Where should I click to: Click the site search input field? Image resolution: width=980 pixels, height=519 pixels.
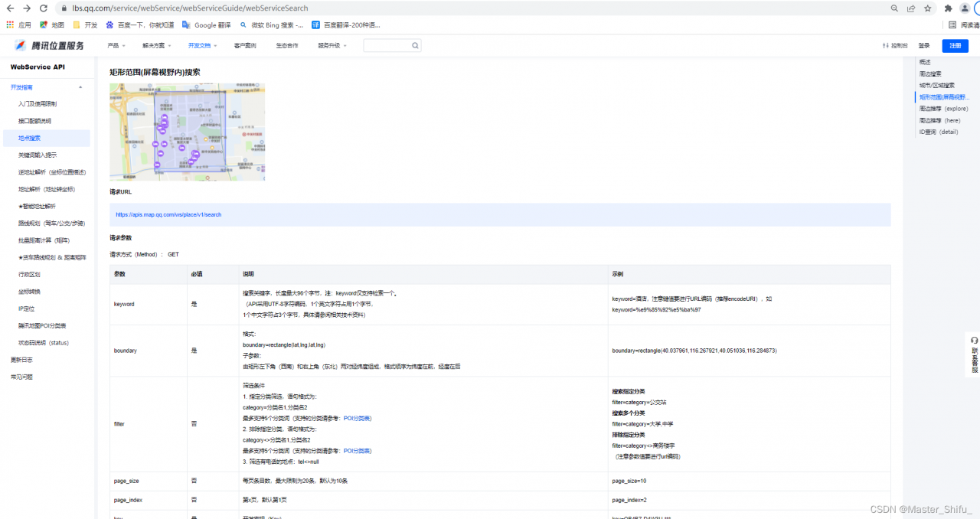click(x=387, y=45)
